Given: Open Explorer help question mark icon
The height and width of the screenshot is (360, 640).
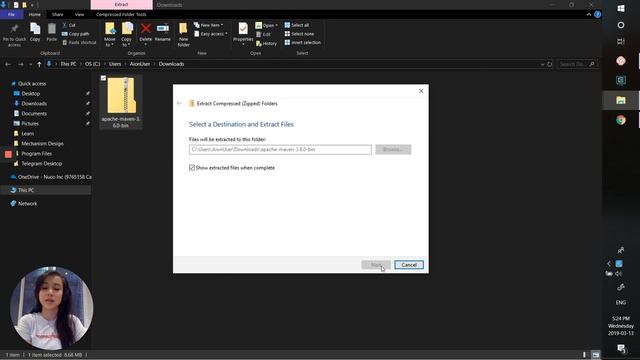Looking at the screenshot, I should pos(598,14).
